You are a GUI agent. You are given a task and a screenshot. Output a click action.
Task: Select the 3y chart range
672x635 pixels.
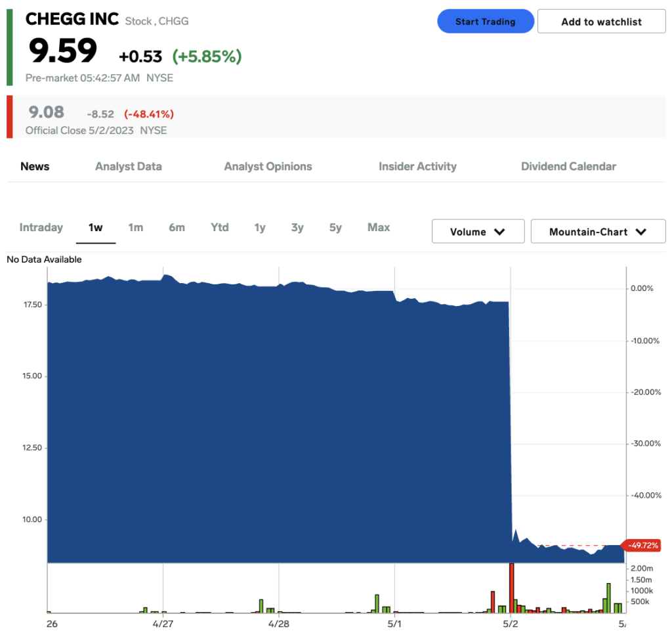tap(297, 228)
